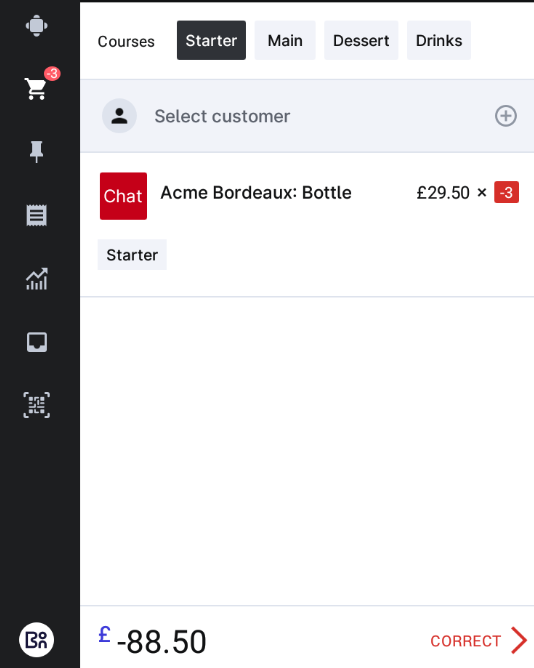This screenshot has height=668, width=534.
Task: Open the inbox tray icon
Action: (37, 342)
